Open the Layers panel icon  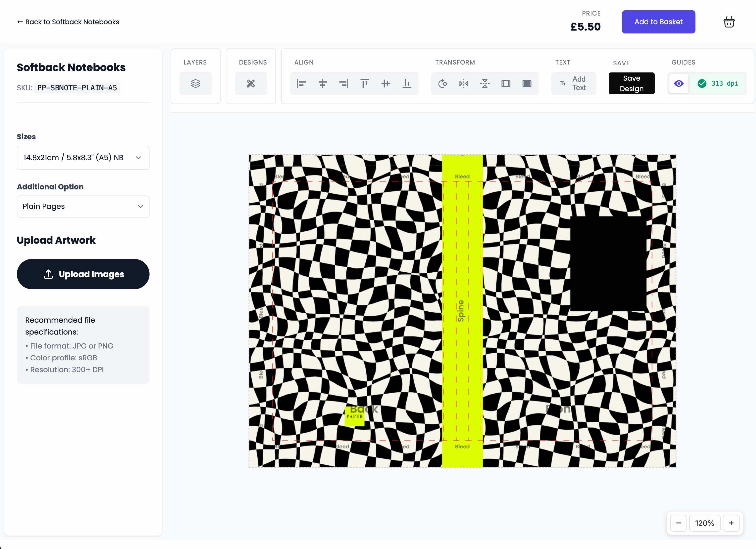tap(195, 84)
